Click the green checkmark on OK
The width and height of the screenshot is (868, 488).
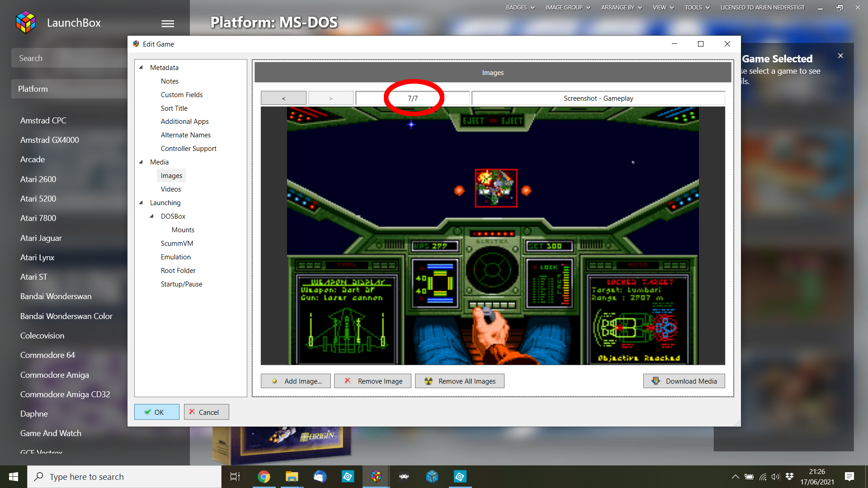coord(147,412)
